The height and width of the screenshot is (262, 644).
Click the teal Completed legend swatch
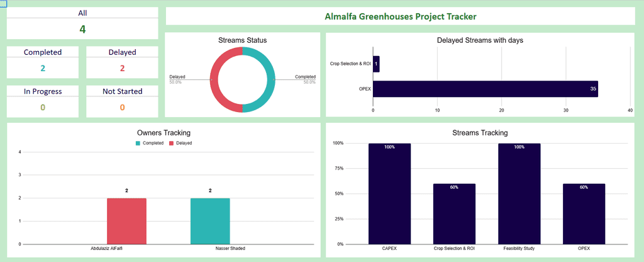[138, 143]
